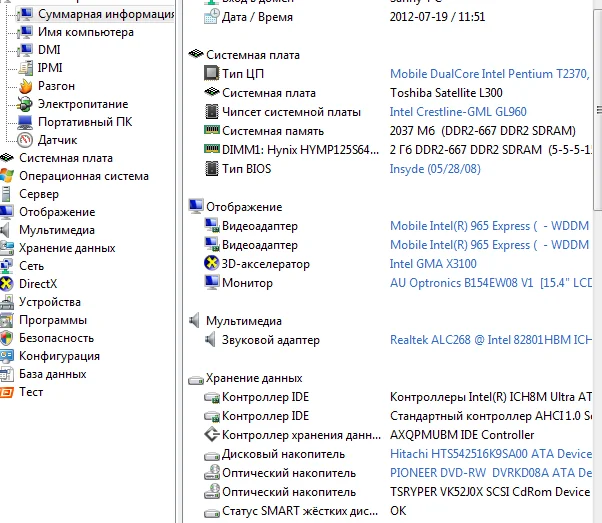Click the Тип ЦП processor icon
The width and height of the screenshot is (602, 523).
[211, 73]
